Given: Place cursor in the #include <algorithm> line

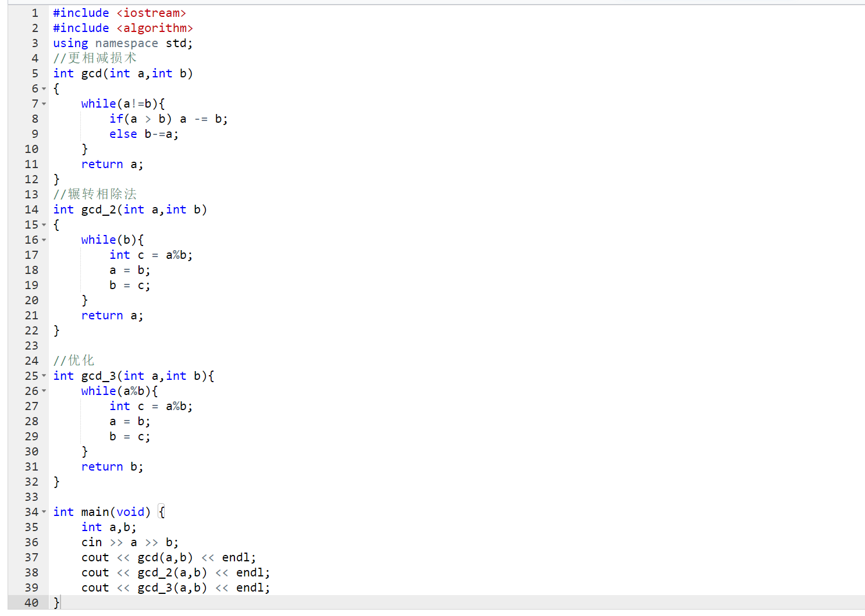Looking at the screenshot, I should tap(122, 28).
